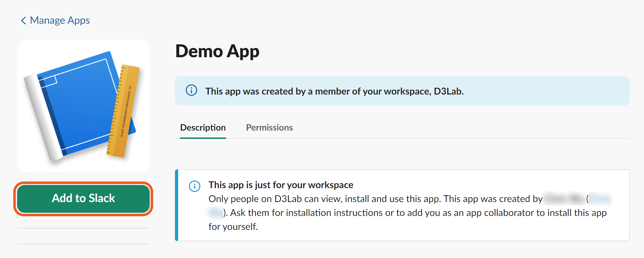Select the Description tab
The image size is (644, 258).
(x=203, y=127)
